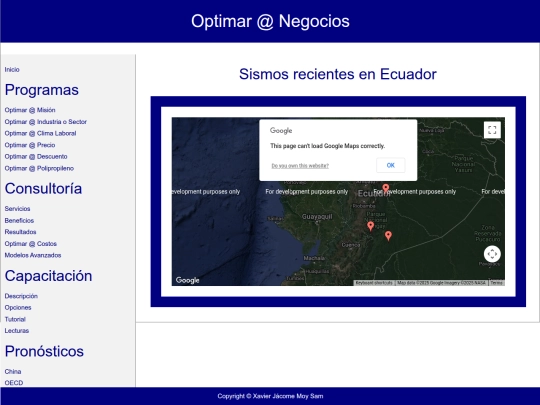Click the 'Optimar @ Negocios' site title
The image size is (540, 405).
click(x=270, y=21)
